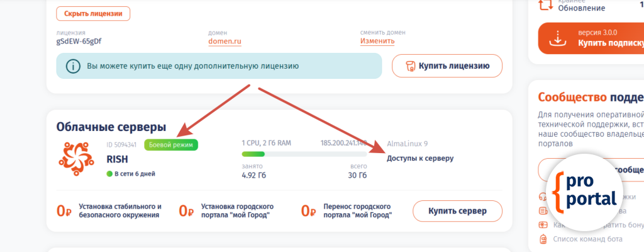Toggle the Боевой режим badge
Screen dimensions: 644x252
[x=171, y=145]
